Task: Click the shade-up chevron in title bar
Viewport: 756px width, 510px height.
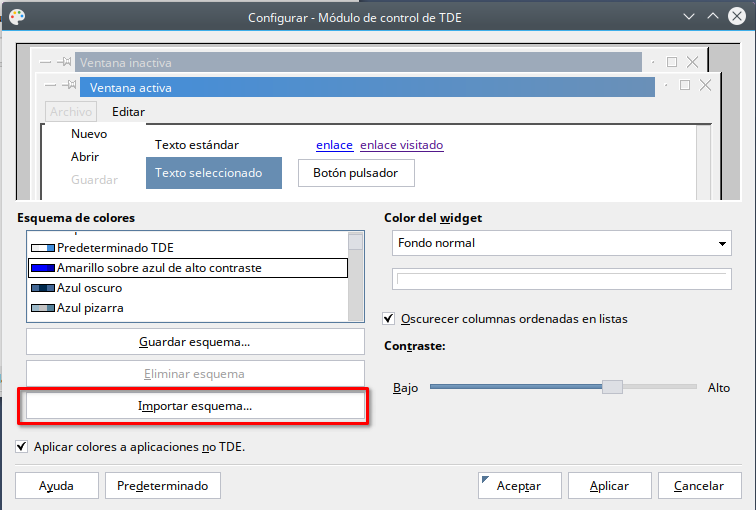Action: (x=713, y=16)
